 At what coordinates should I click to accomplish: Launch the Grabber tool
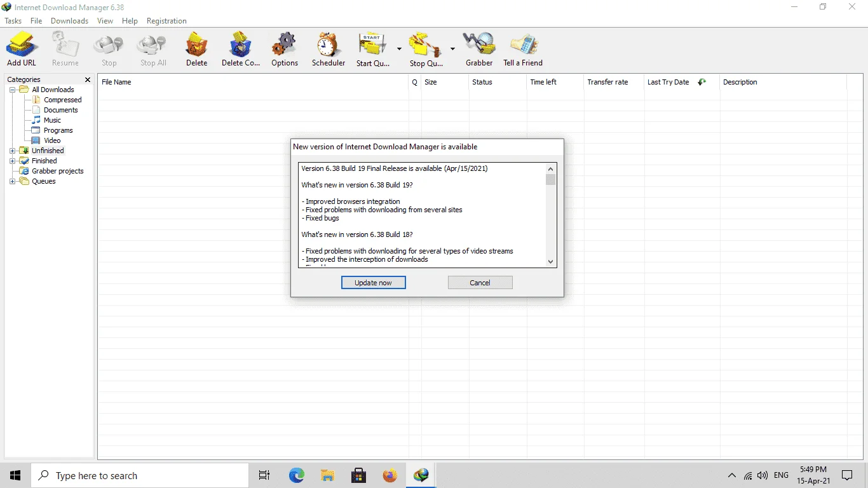tap(479, 49)
